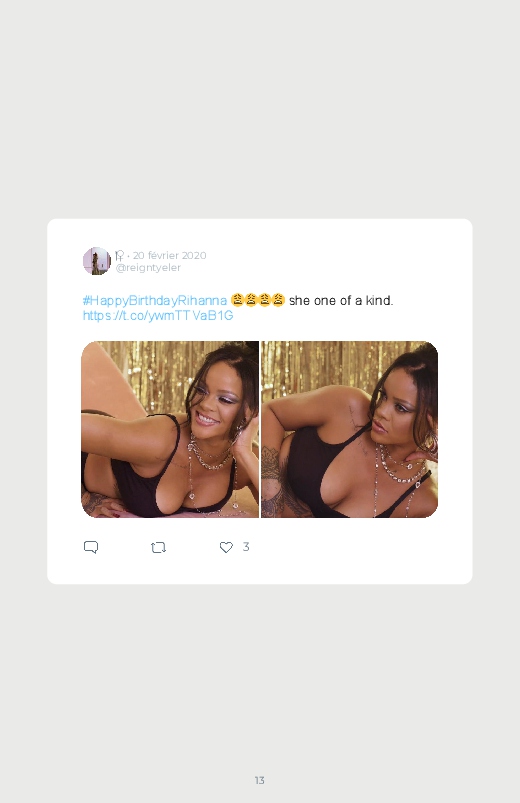Open the right photo of woman looking sideways

coord(349,430)
